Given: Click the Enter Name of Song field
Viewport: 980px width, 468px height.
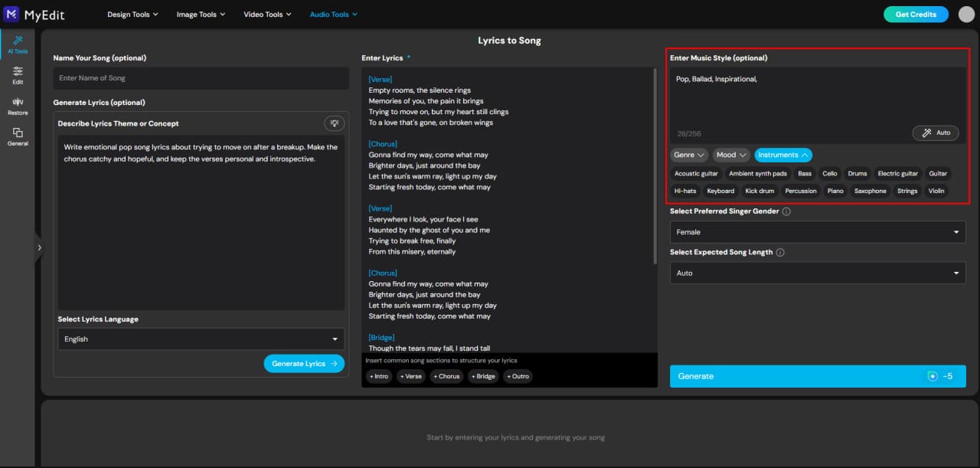Looking at the screenshot, I should (201, 77).
